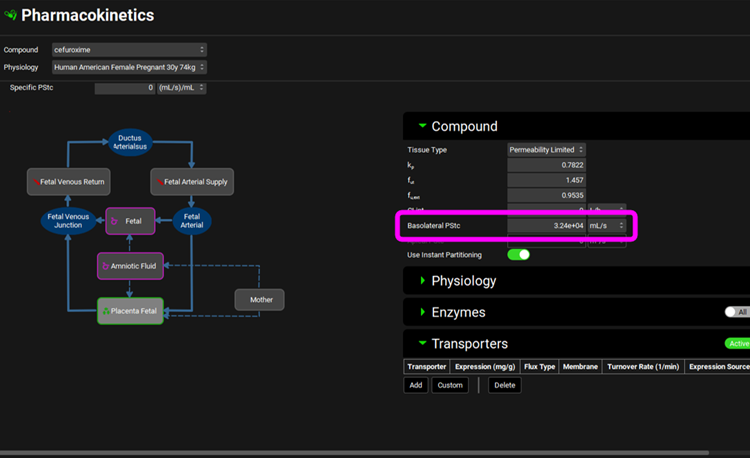Toggle the Enzymes All switch

click(737, 312)
